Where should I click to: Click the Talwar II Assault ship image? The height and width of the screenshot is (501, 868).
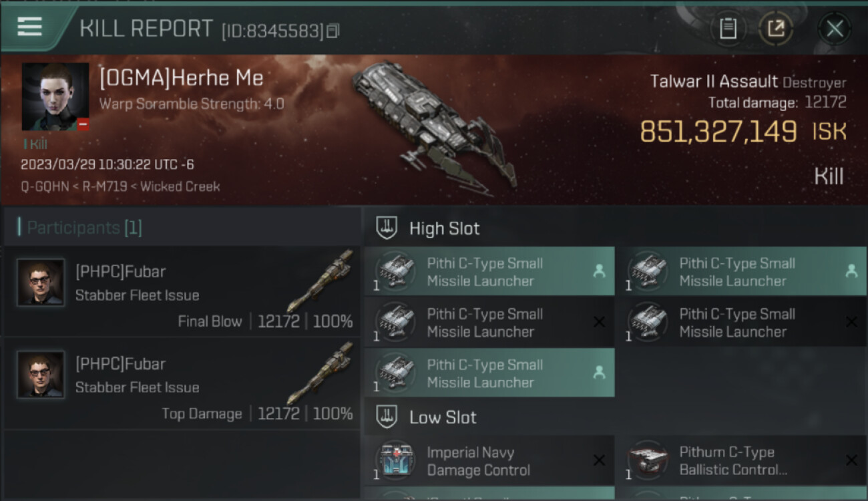tap(434, 124)
